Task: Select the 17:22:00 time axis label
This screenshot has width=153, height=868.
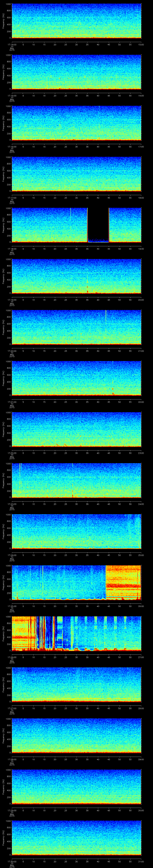Action: [12, 453]
